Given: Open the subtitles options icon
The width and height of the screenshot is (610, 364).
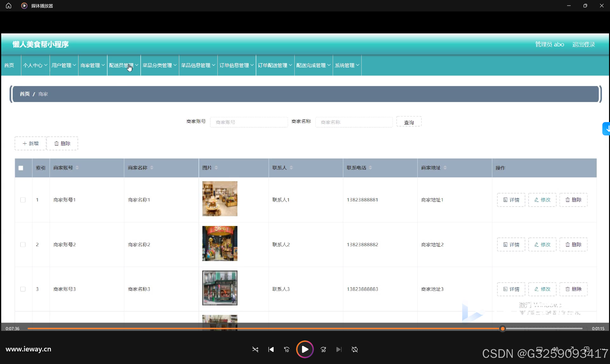Looking at the screenshot, I should 539,349.
